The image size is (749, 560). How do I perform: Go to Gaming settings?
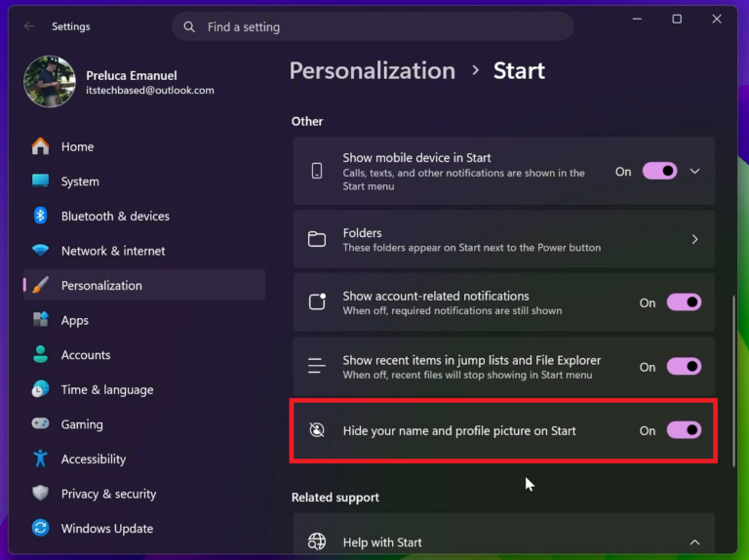(144, 423)
